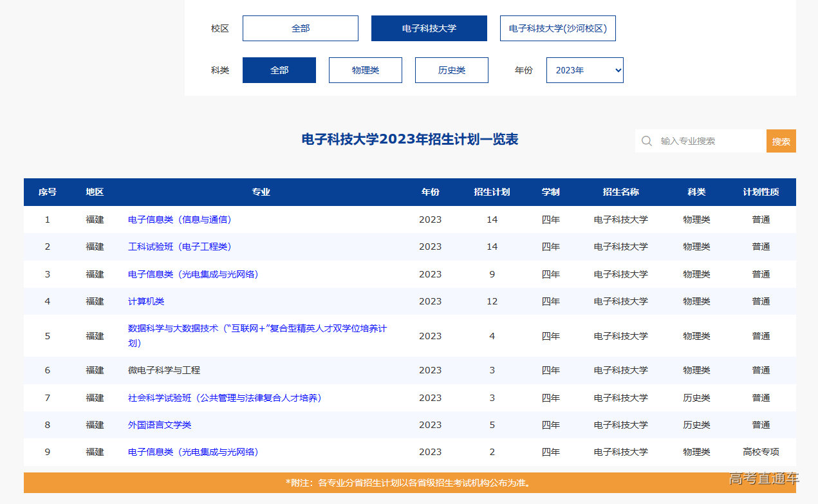
Task: Click the magnifier search icon
Action: (646, 140)
